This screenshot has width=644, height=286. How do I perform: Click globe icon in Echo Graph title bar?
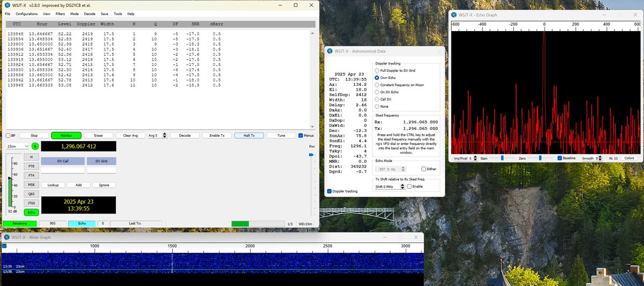(x=455, y=14)
